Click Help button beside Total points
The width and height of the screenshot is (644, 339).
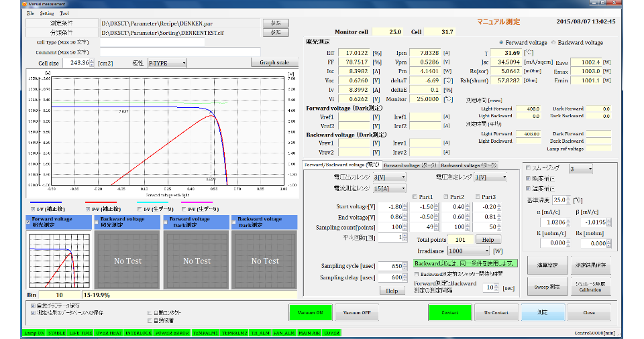(488, 239)
